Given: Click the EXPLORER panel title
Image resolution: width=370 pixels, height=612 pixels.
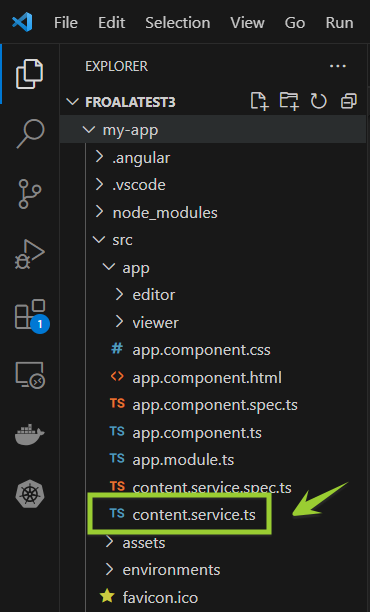Looking at the screenshot, I should click(x=116, y=66).
